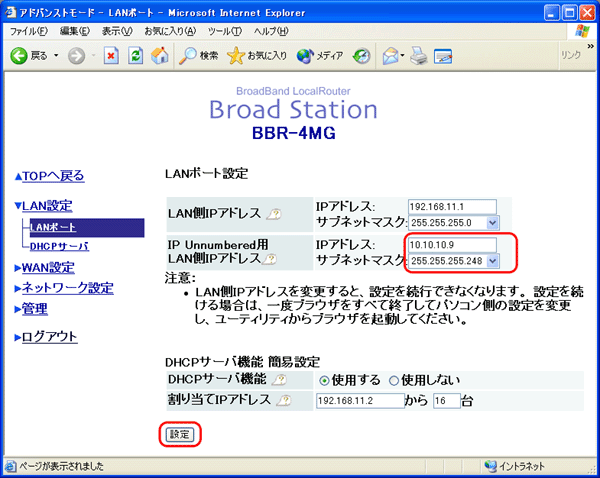Open the LANポート sidebar link
Screen dimensions: 600x478
point(53,227)
